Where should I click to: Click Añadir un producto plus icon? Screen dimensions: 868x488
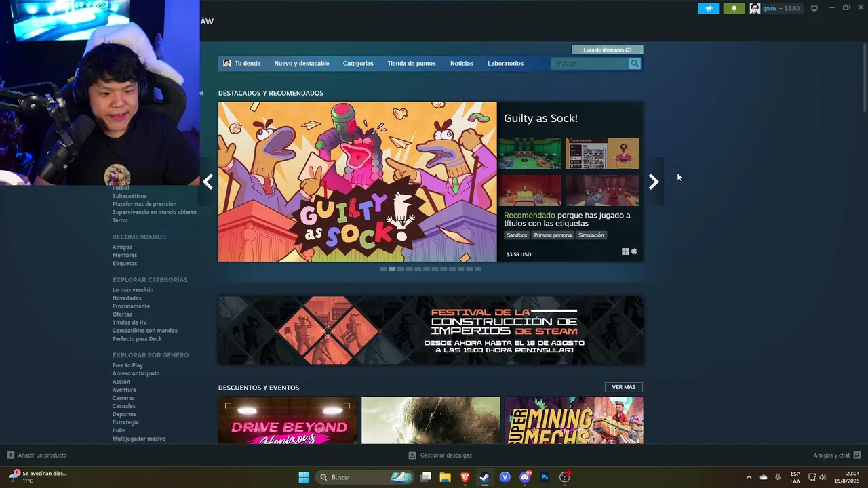[x=11, y=455]
